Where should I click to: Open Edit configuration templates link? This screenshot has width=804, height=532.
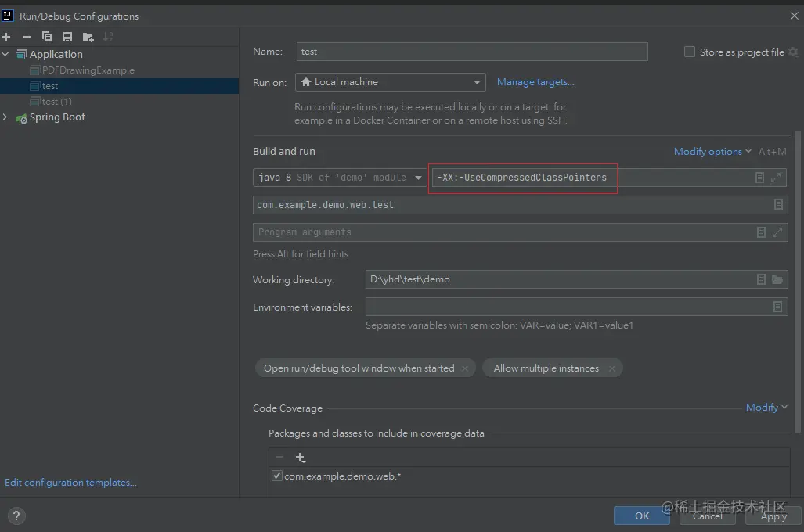[70, 483]
